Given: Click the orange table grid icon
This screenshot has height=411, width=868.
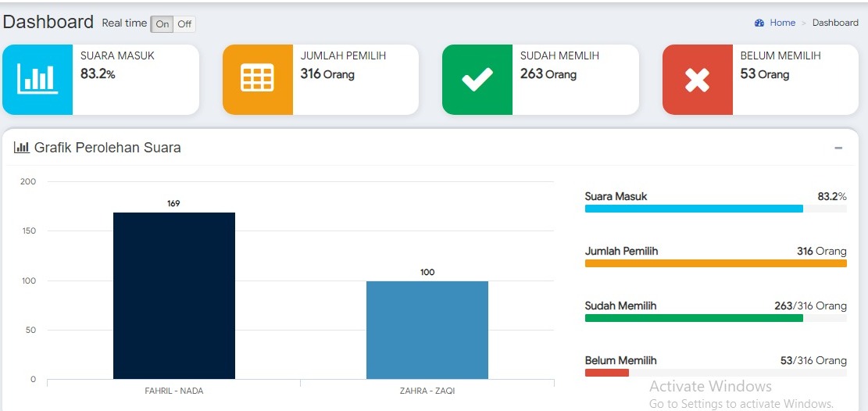Looking at the screenshot, I should (x=257, y=80).
